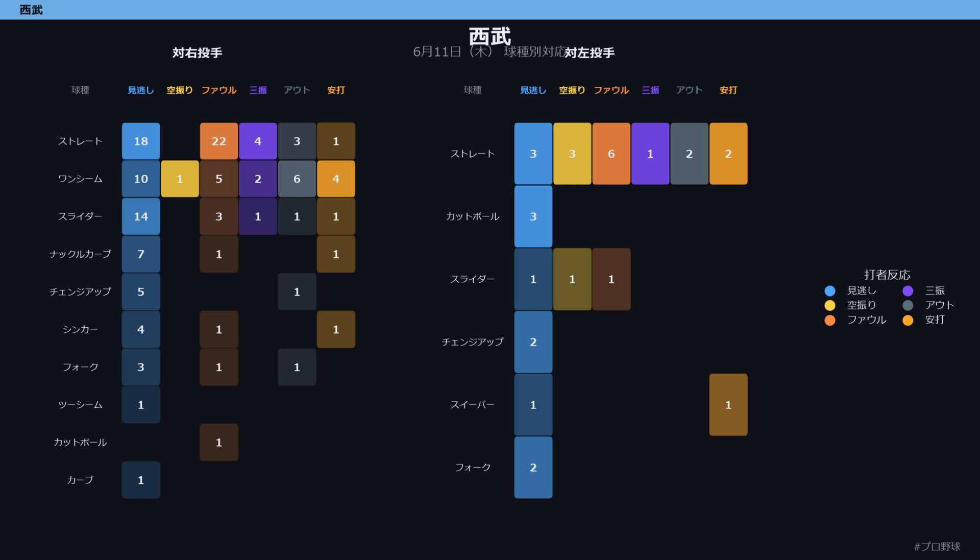980x560 pixels.
Task: Click the 2 cell in left-pitcher フォーク row
Action: point(533,468)
